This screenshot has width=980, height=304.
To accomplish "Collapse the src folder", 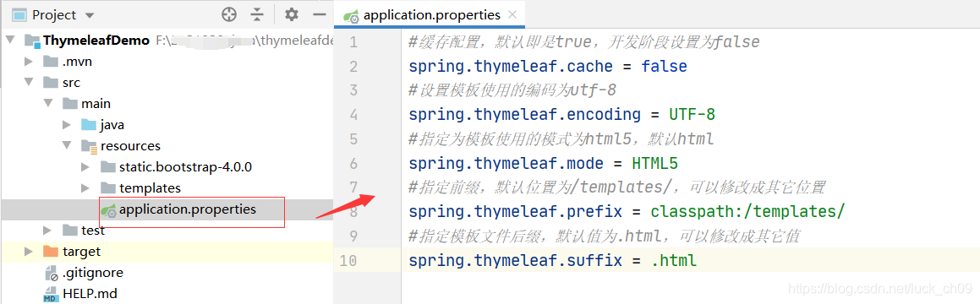I will pyautogui.click(x=29, y=83).
